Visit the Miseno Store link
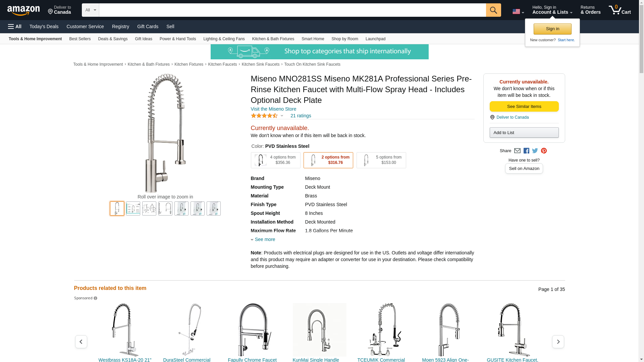The height and width of the screenshot is (362, 644). pyautogui.click(x=273, y=109)
